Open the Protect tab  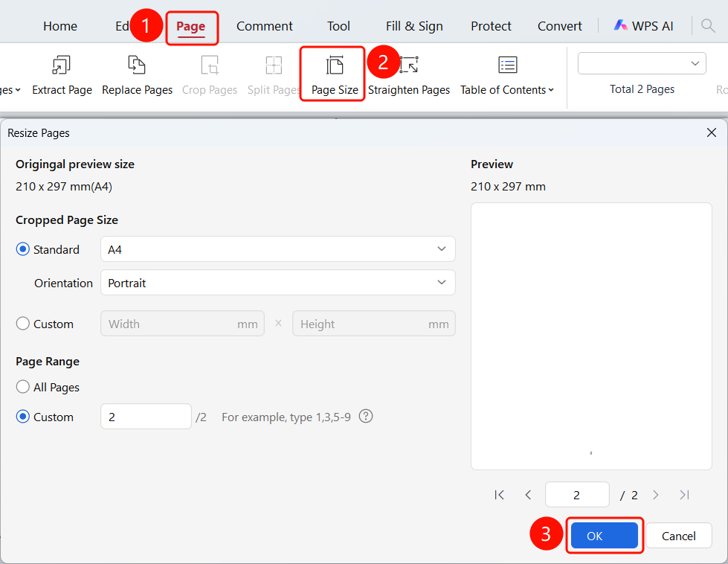tap(491, 26)
